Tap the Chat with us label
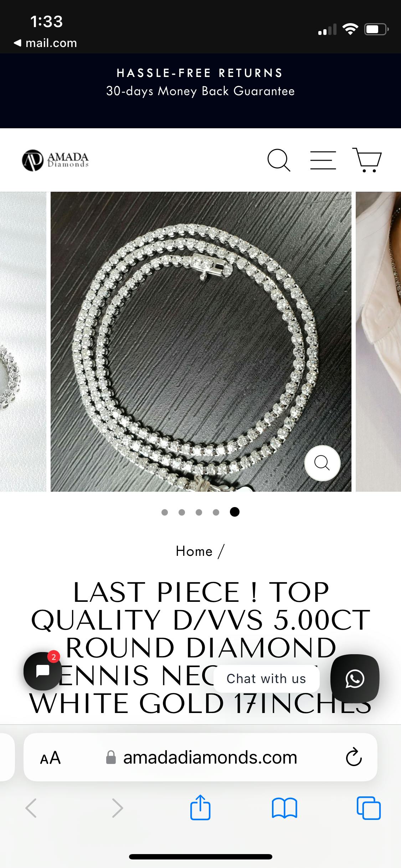Viewport: 401px width, 868px height. tap(266, 679)
